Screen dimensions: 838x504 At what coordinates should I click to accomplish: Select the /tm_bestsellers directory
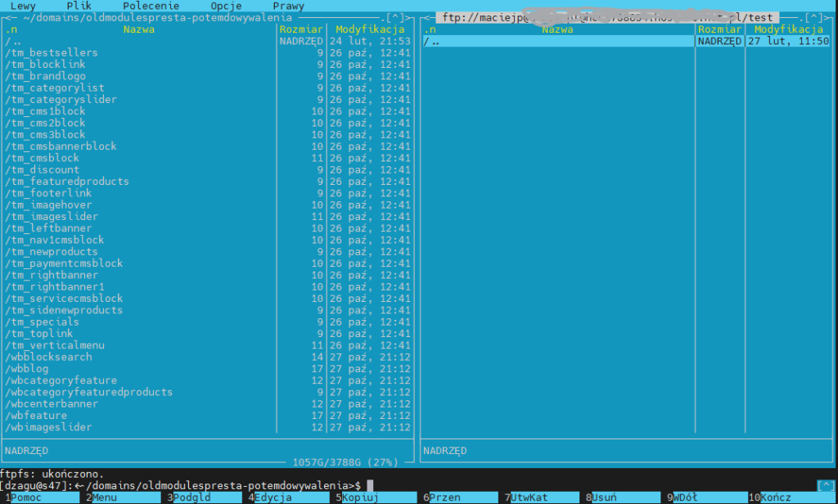[x=208, y=53]
